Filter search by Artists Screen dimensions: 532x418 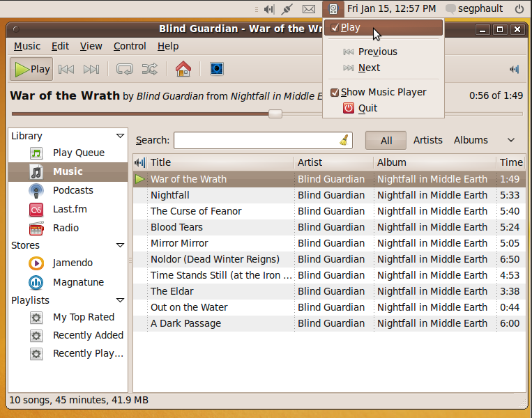coord(428,140)
